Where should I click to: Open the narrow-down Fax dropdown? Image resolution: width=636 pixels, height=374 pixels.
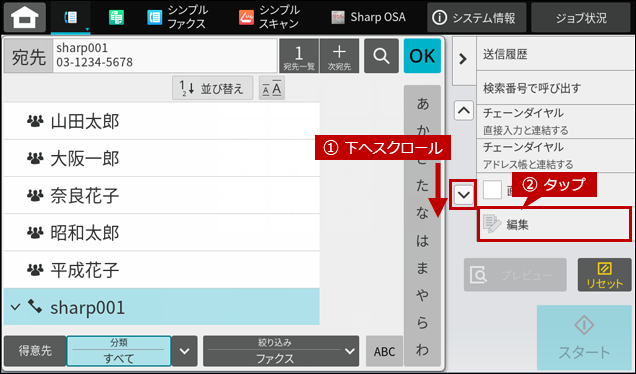281,351
